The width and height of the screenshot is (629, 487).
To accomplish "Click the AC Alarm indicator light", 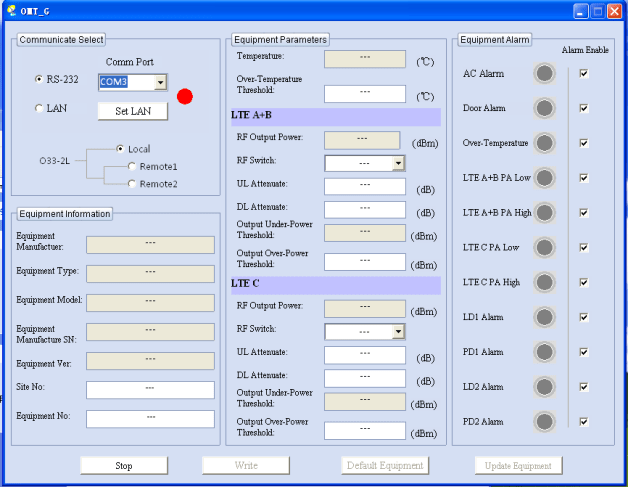I will [544, 73].
